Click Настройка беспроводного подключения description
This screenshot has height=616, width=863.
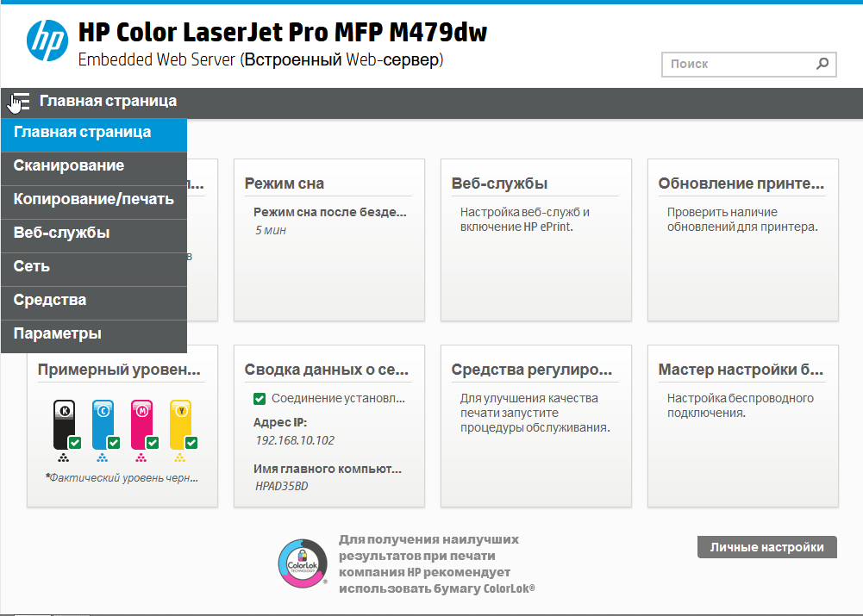coord(741,405)
